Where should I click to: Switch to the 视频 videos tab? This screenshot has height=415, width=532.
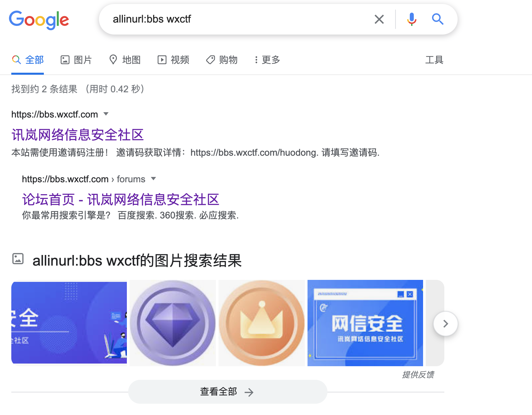tap(173, 60)
